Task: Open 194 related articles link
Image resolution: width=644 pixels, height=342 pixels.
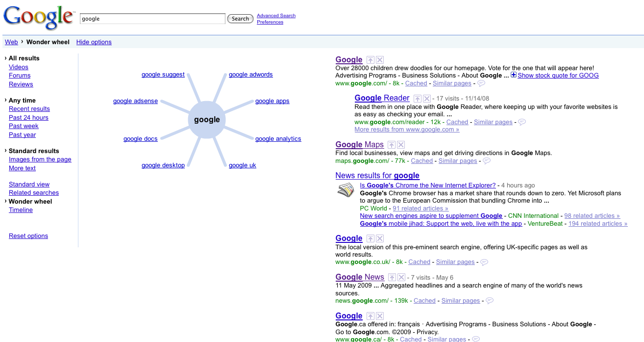Action: [x=598, y=224]
